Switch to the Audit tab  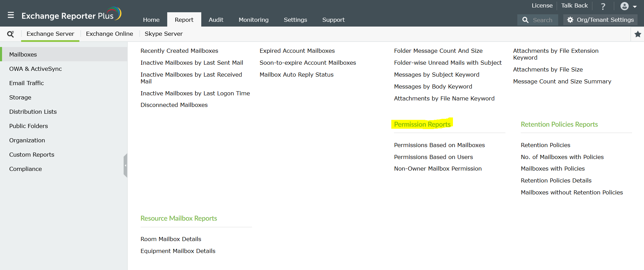tap(216, 20)
